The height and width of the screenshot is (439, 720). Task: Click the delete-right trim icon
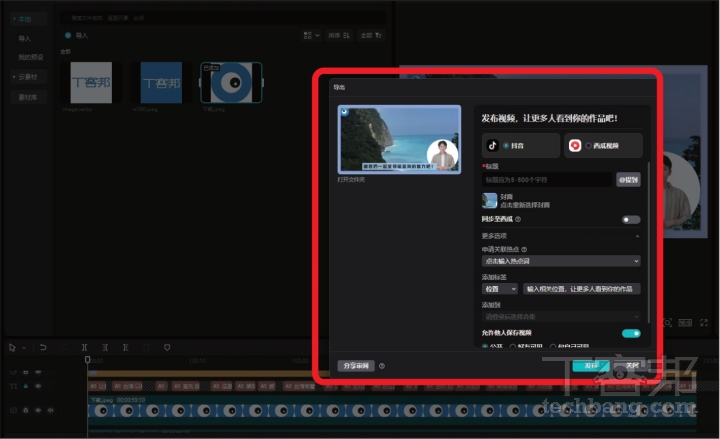125,347
